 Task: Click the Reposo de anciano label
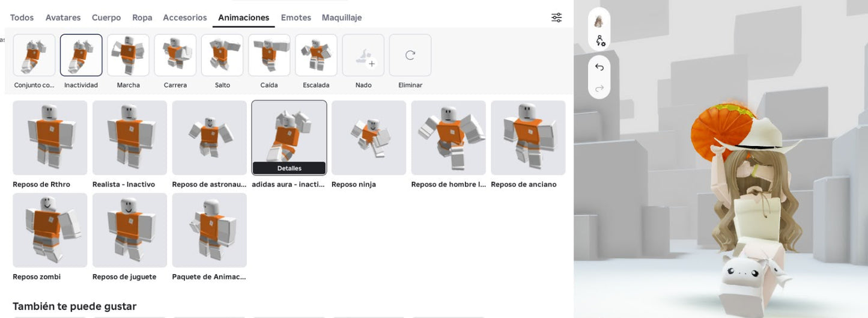click(524, 185)
